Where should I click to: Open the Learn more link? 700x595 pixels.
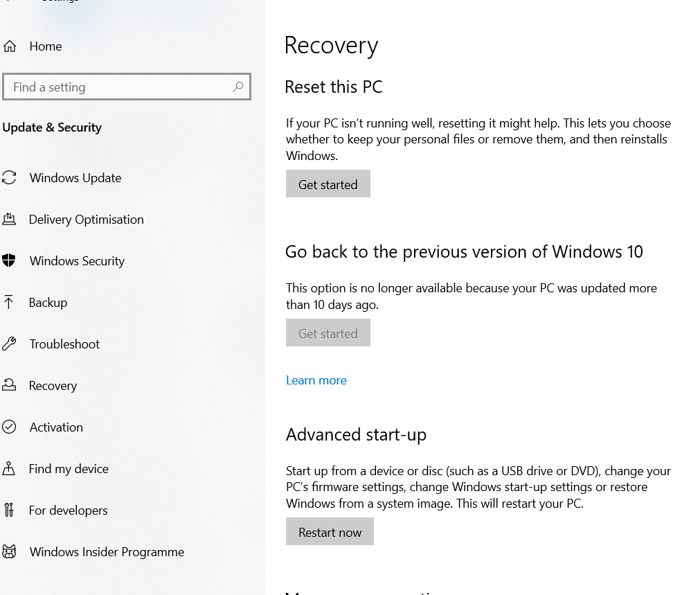click(x=316, y=380)
